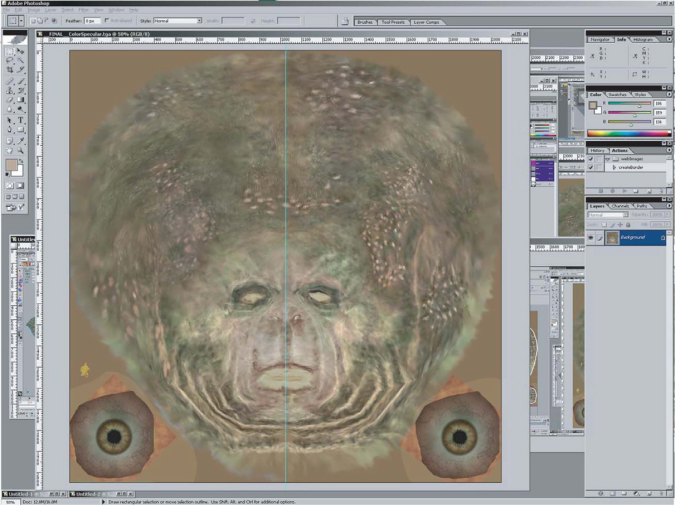Click the Magic Wand tool

[x=21, y=61]
